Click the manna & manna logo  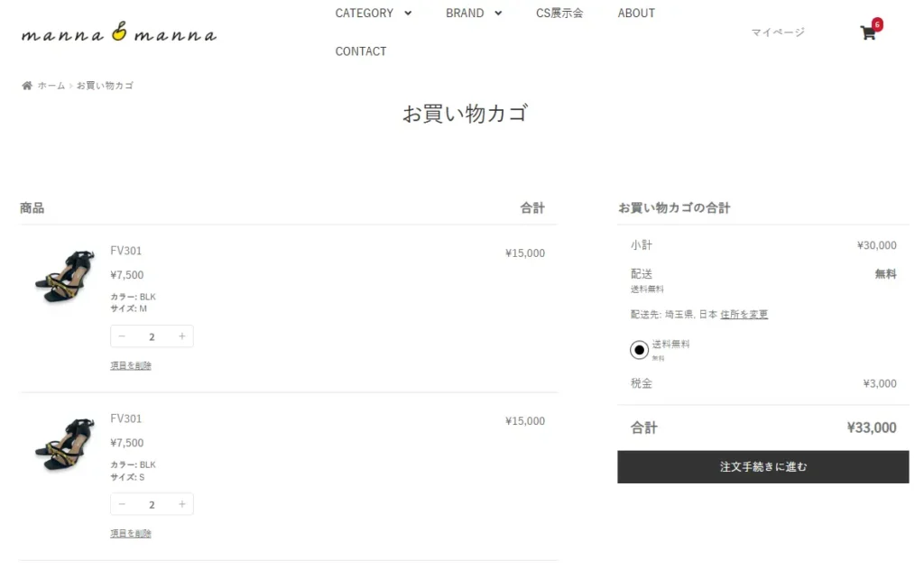point(119,32)
